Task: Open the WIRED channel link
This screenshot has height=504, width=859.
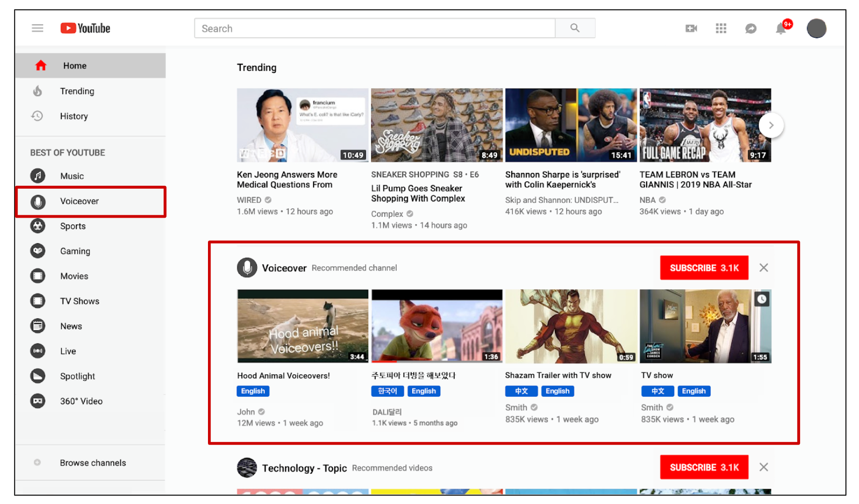Action: pyautogui.click(x=249, y=200)
